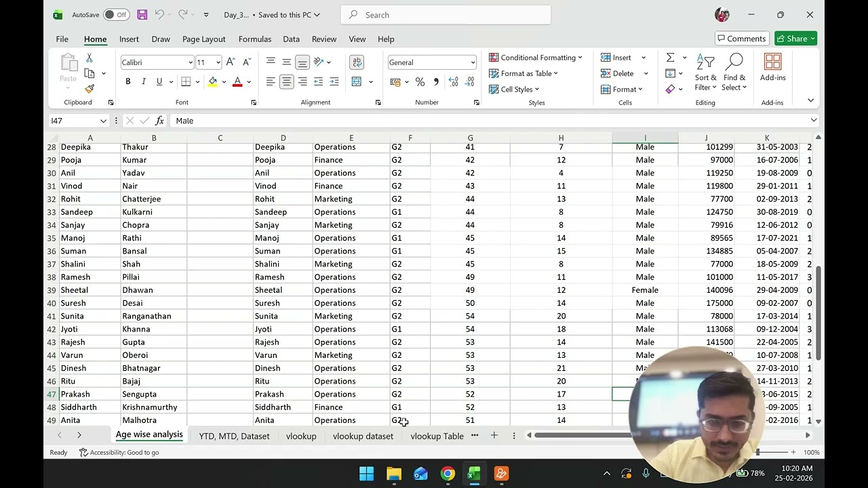Image resolution: width=868 pixels, height=488 pixels.
Task: Toggle Bottom Align button
Action: (x=302, y=62)
